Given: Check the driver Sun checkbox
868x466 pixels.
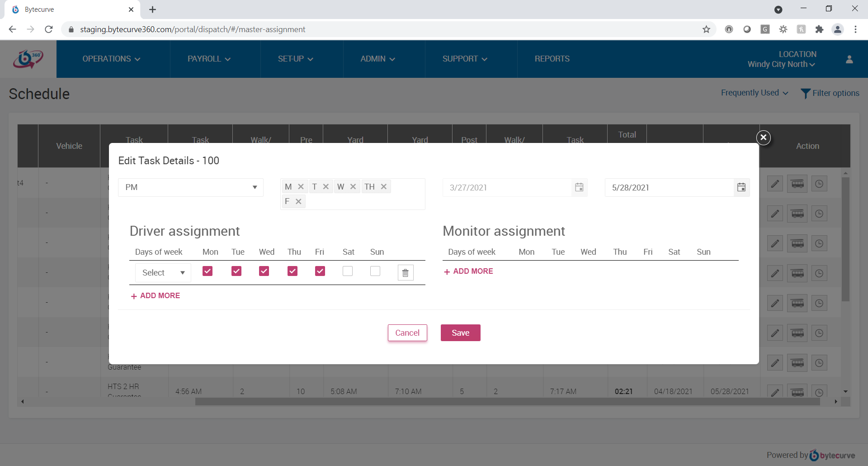Looking at the screenshot, I should click(375, 271).
